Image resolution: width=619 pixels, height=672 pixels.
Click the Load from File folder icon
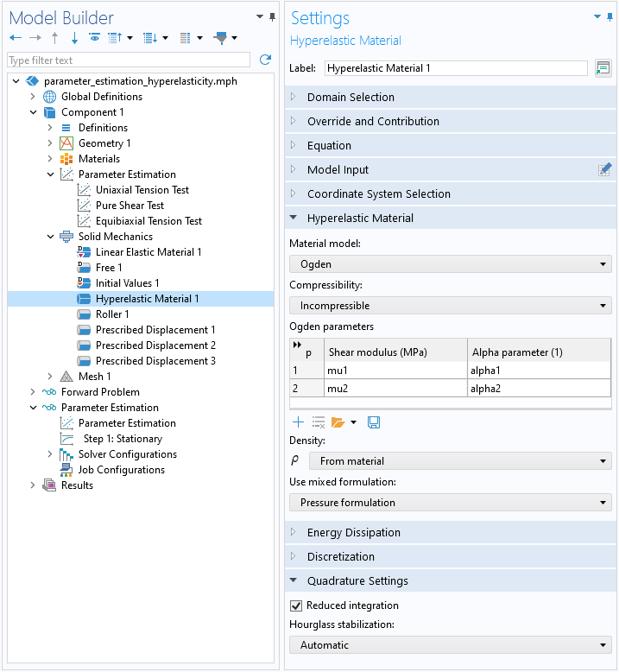point(338,422)
